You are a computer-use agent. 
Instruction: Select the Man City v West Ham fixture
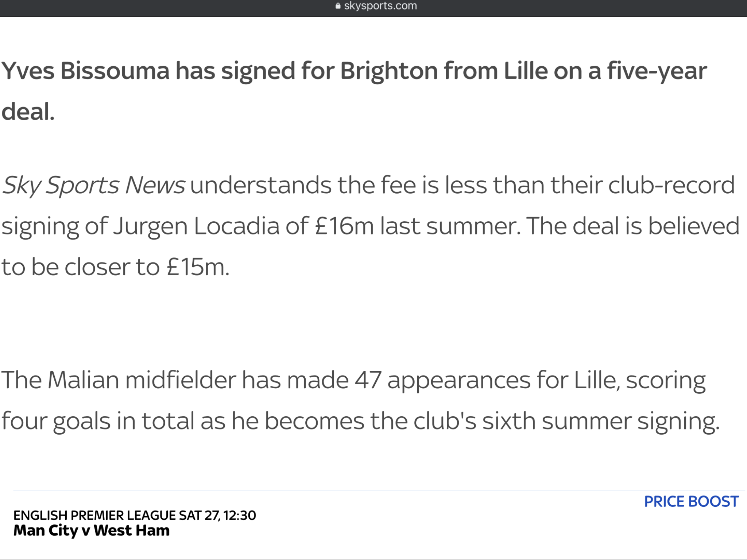pos(92,530)
